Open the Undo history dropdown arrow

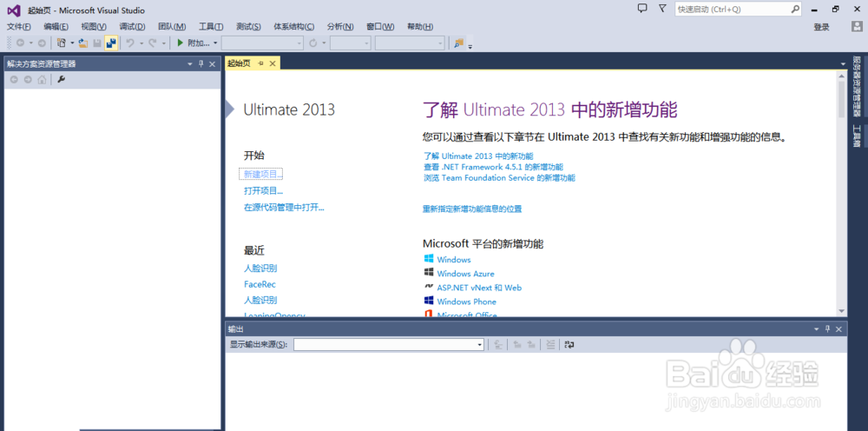pyautogui.click(x=141, y=43)
